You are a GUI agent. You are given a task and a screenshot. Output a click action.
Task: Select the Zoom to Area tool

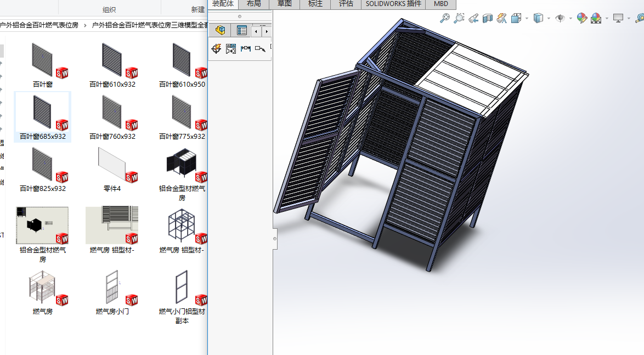(459, 18)
